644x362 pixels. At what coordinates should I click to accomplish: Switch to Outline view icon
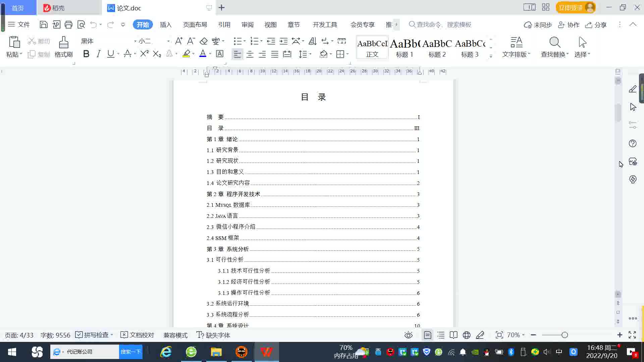click(x=441, y=335)
